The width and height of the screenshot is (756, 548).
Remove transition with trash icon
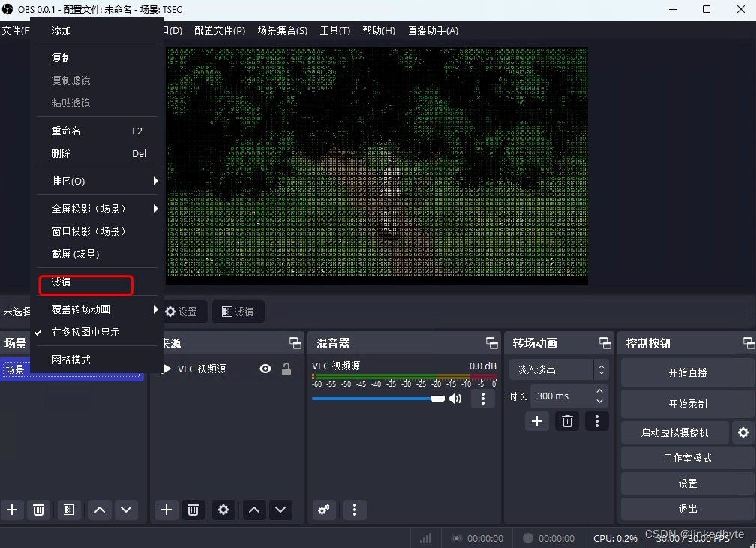pyautogui.click(x=567, y=421)
